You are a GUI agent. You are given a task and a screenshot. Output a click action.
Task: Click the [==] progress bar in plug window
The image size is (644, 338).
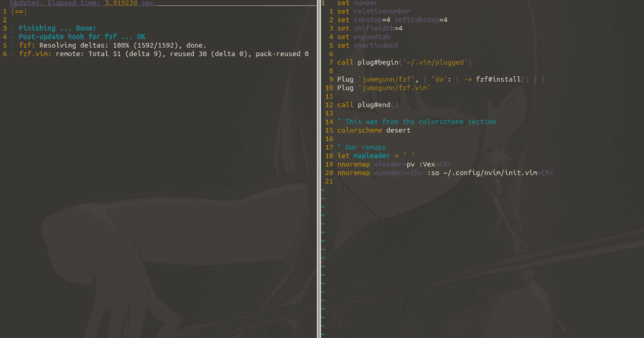pos(18,11)
